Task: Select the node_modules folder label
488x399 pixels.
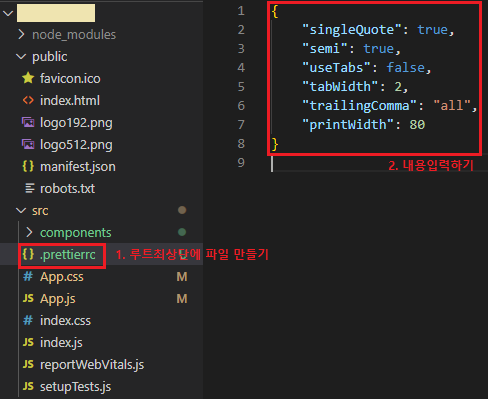Action: [74, 34]
